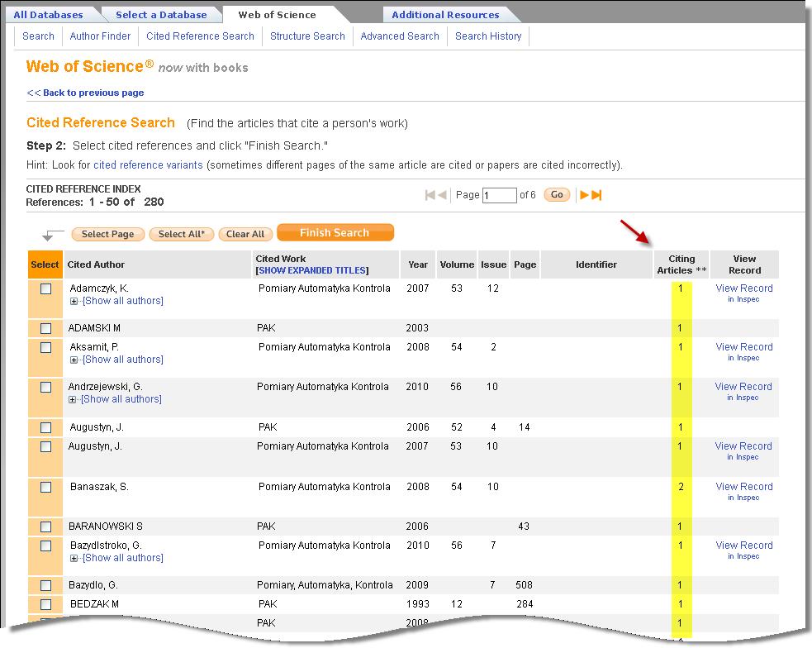
Task: Click page value 508 for Bazydlo
Action: point(524,585)
